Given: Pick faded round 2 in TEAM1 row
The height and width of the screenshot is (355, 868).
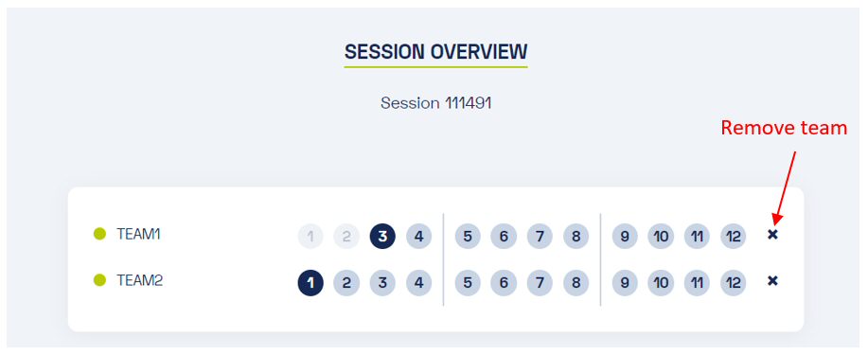Looking at the screenshot, I should click(346, 237).
